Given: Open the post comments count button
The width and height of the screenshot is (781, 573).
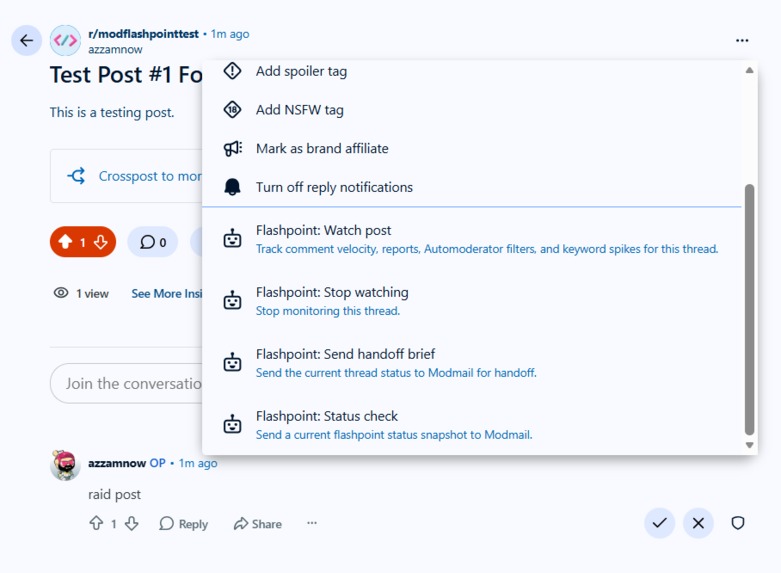Looking at the screenshot, I should (152, 242).
